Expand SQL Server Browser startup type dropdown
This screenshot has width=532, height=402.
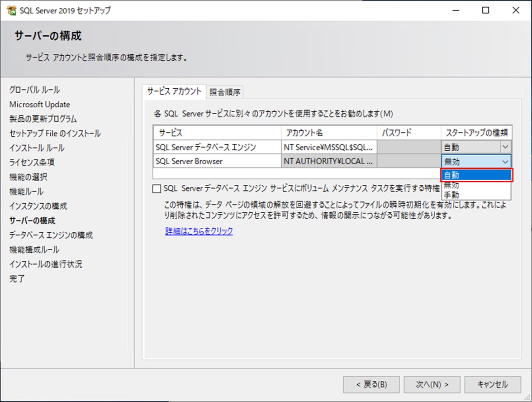point(505,161)
